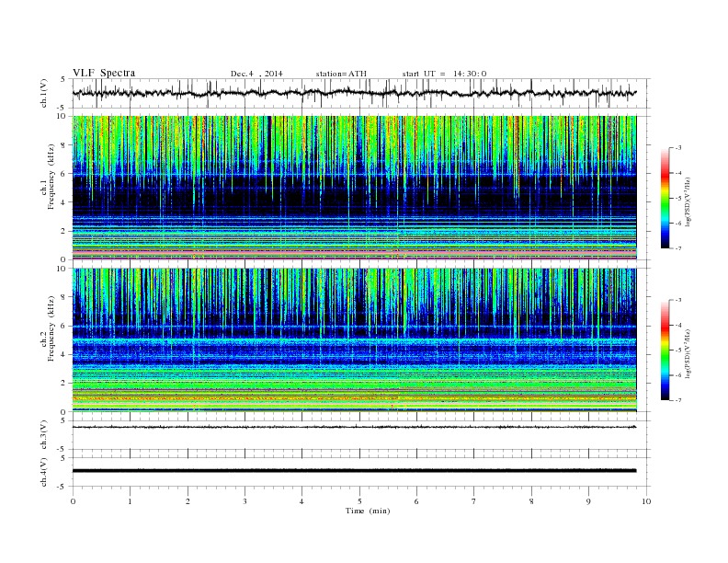Click the "2" kHz tick on ch.1 spectrogram

click(63, 231)
